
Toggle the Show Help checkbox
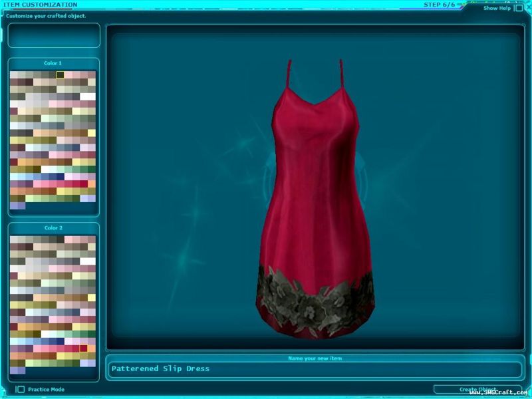tap(518, 9)
